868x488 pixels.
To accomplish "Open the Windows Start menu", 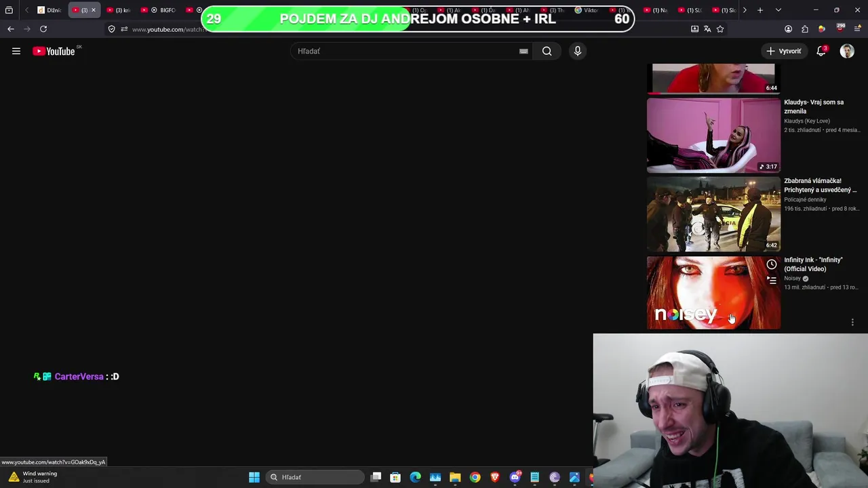I will (254, 477).
